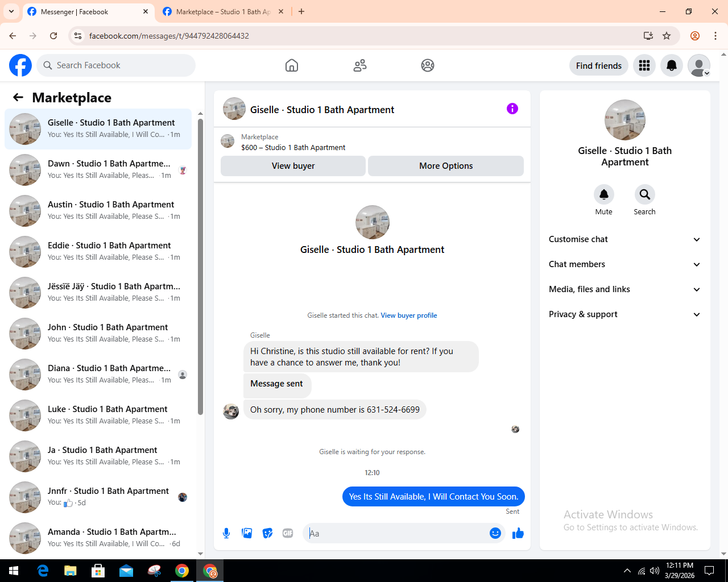
Task: Open File Explorer from taskbar
Action: tap(71, 571)
